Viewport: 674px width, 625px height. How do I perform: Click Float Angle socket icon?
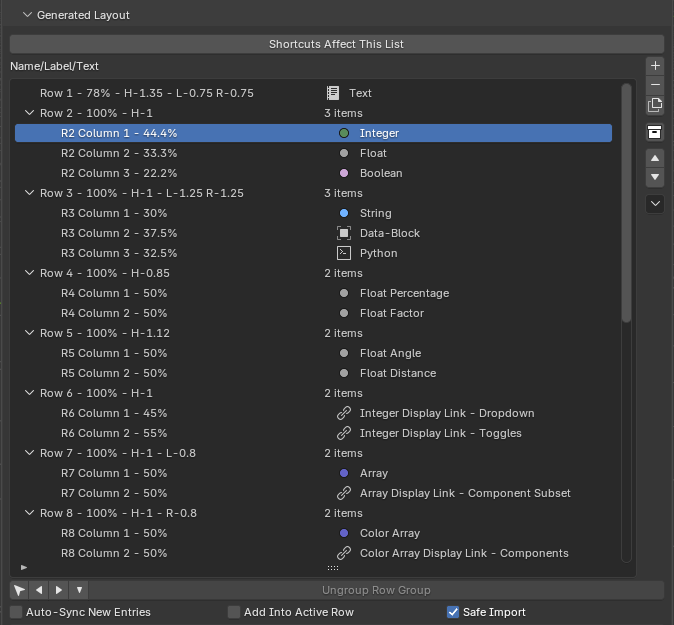[344, 353]
